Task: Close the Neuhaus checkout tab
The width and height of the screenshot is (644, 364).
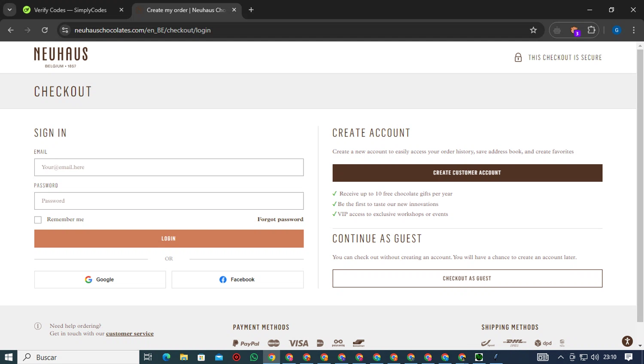Action: (234, 10)
